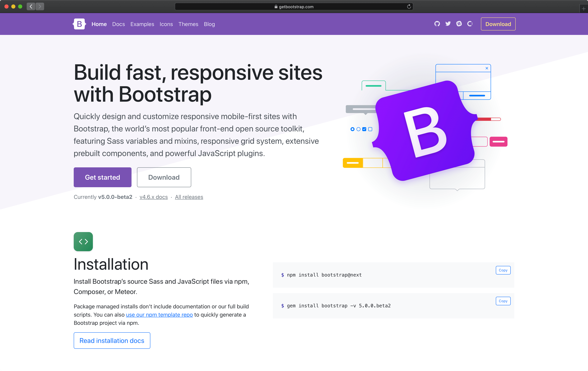Click the 'Copy' button for npm command
Screen dimensions: 588x371
point(503,270)
